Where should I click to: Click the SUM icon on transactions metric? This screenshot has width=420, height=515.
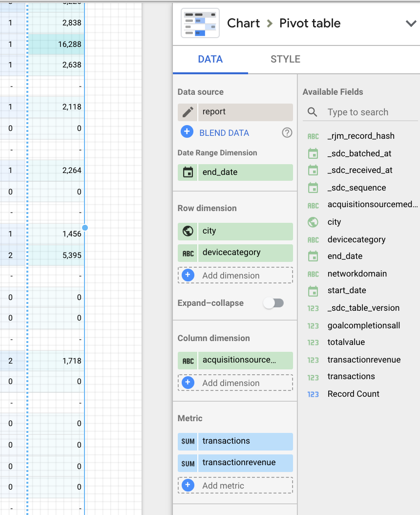pos(188,441)
